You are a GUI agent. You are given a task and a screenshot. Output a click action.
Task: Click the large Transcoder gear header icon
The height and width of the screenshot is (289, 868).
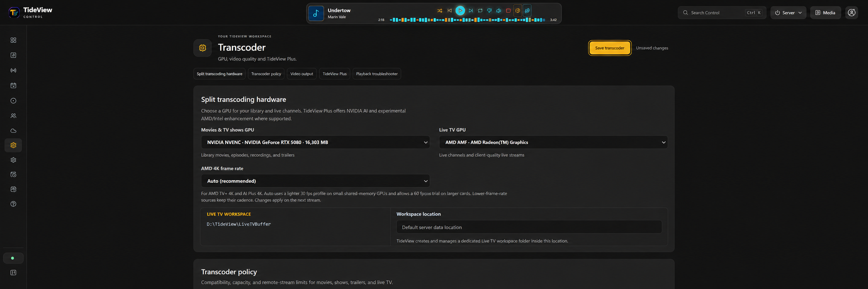203,48
